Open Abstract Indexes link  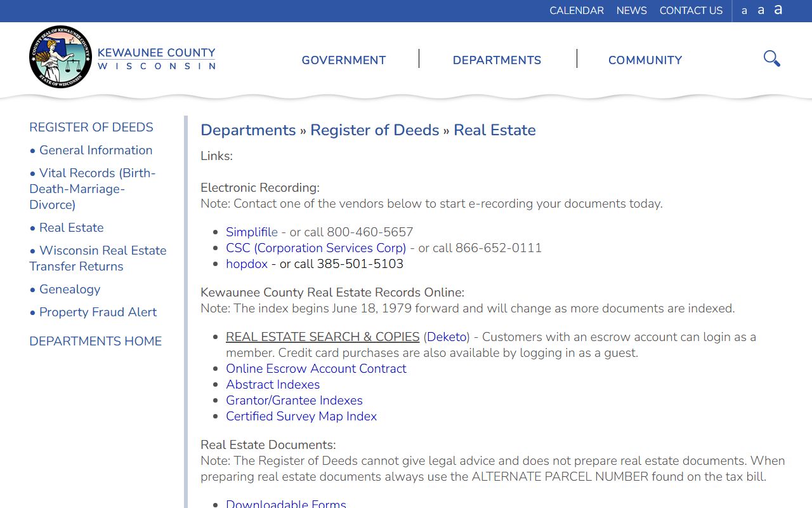[x=273, y=384]
